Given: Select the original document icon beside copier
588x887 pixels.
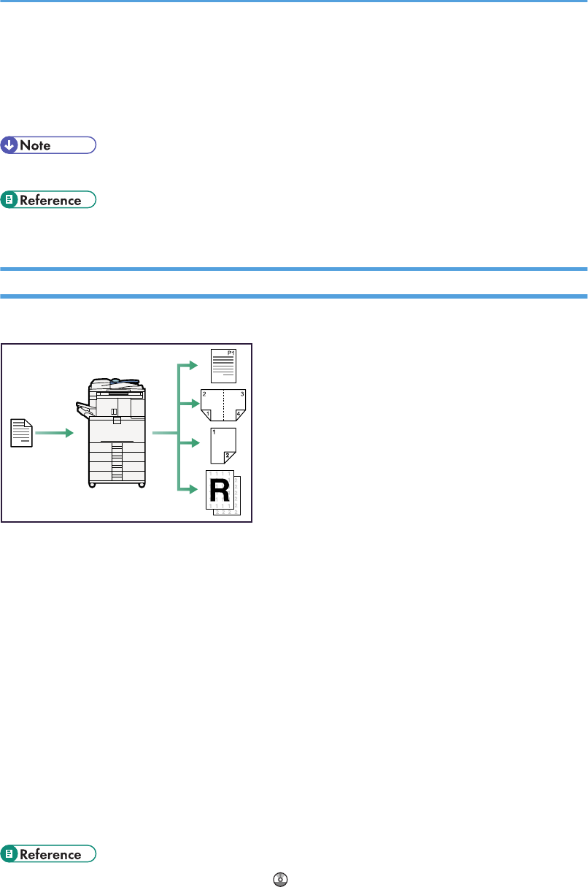Looking at the screenshot, I should [x=23, y=432].
